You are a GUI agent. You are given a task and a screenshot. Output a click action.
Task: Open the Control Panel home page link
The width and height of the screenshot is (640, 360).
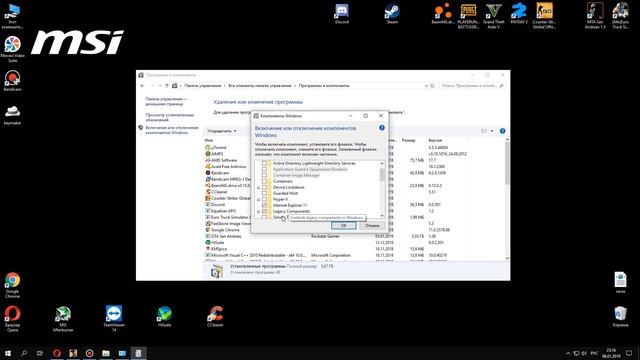click(166, 101)
